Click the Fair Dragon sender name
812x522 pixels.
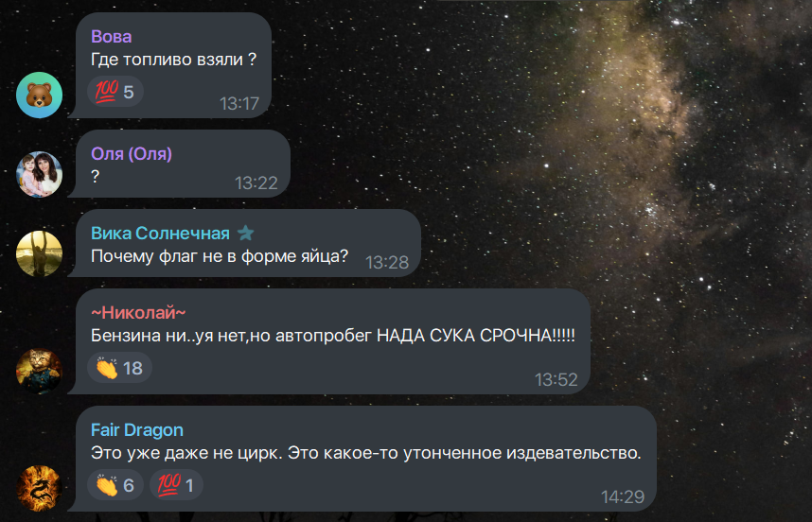137,430
